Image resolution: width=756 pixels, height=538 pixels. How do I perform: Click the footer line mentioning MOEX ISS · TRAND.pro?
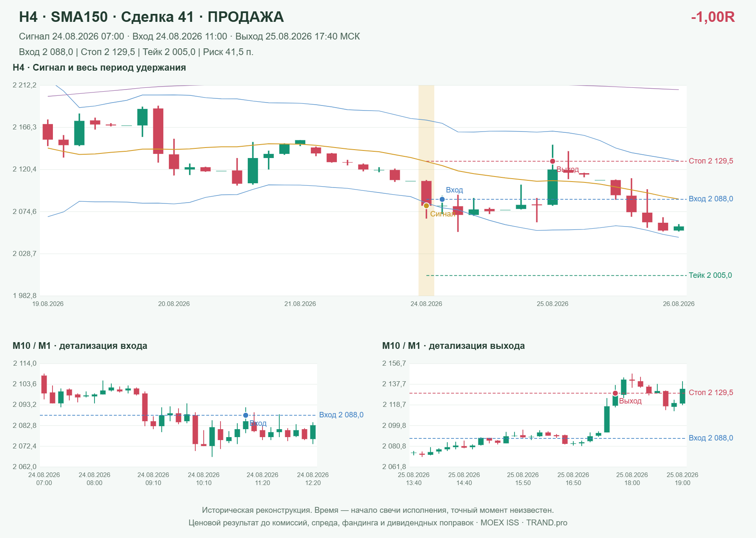378,523
